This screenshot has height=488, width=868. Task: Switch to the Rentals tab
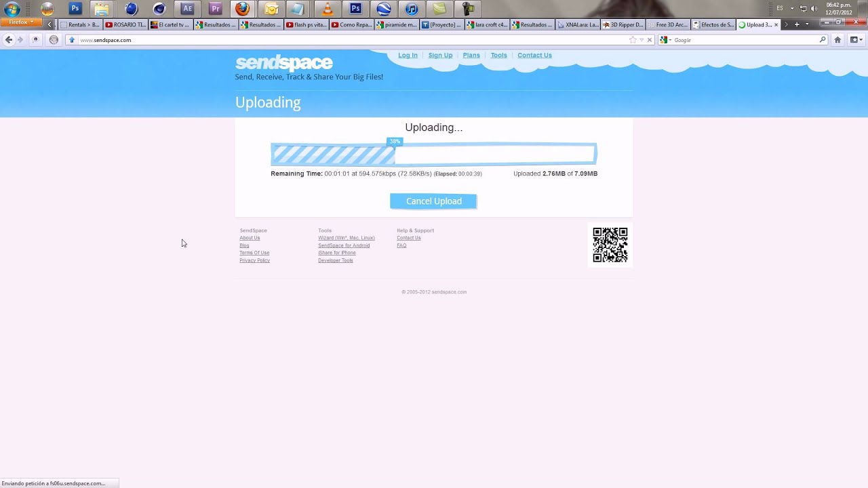(x=80, y=24)
